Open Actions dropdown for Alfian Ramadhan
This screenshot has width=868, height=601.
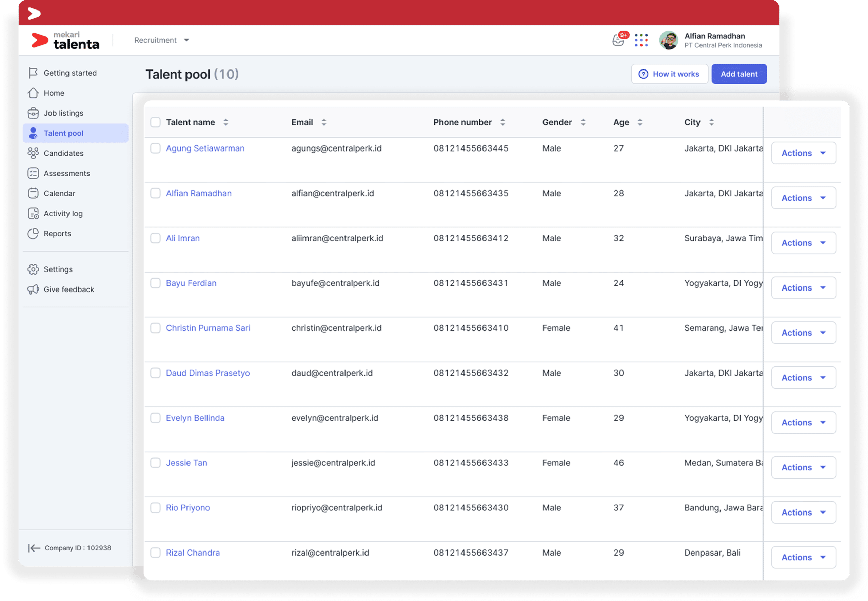coord(803,198)
